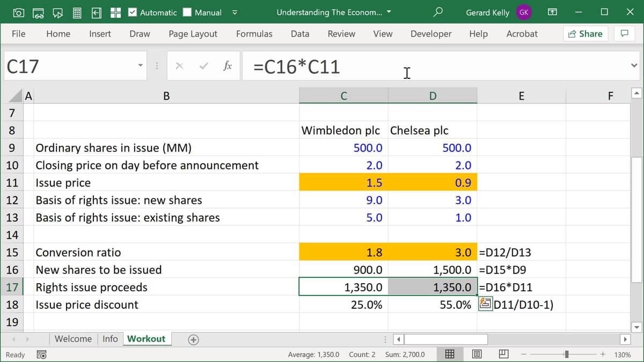Click the paste options smart tag icon
Viewport: 644px width, 362px height.
[x=485, y=304]
